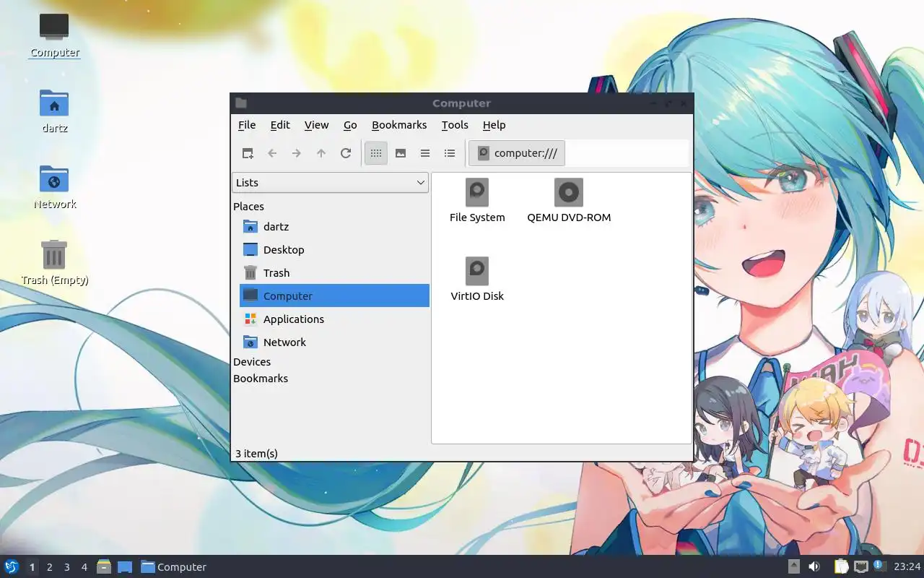This screenshot has width=924, height=578.
Task: Select Network in Places sidebar
Action: click(x=334, y=342)
